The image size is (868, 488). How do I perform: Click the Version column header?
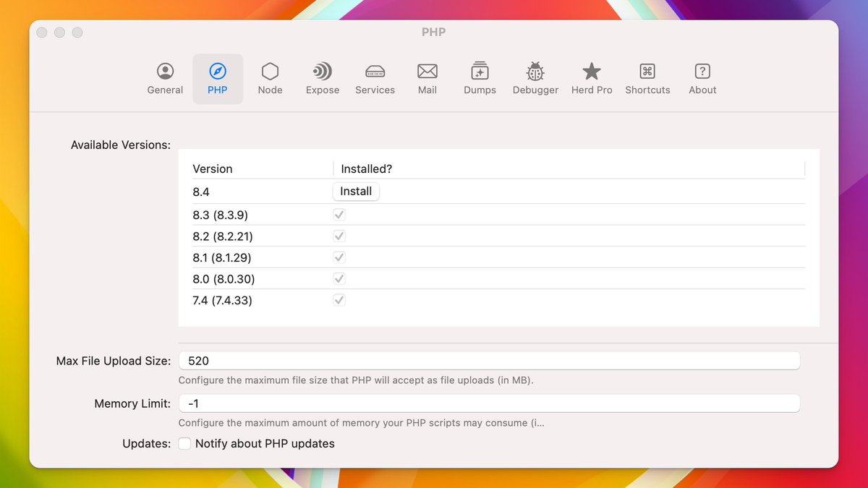[x=213, y=168]
